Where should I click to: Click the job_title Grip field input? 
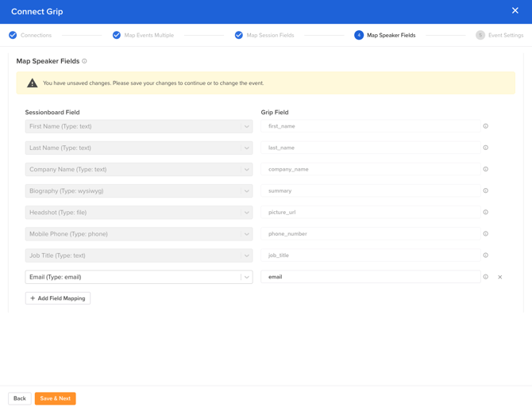point(371,255)
